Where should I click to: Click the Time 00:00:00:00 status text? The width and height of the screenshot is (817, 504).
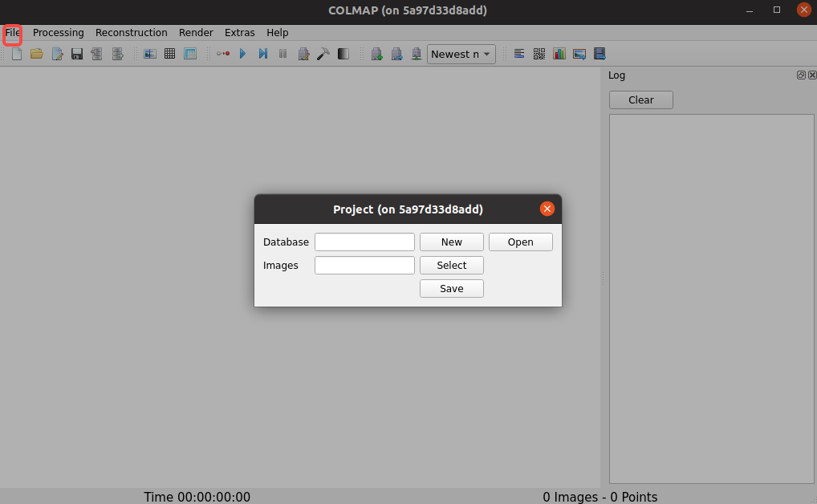[x=197, y=497]
